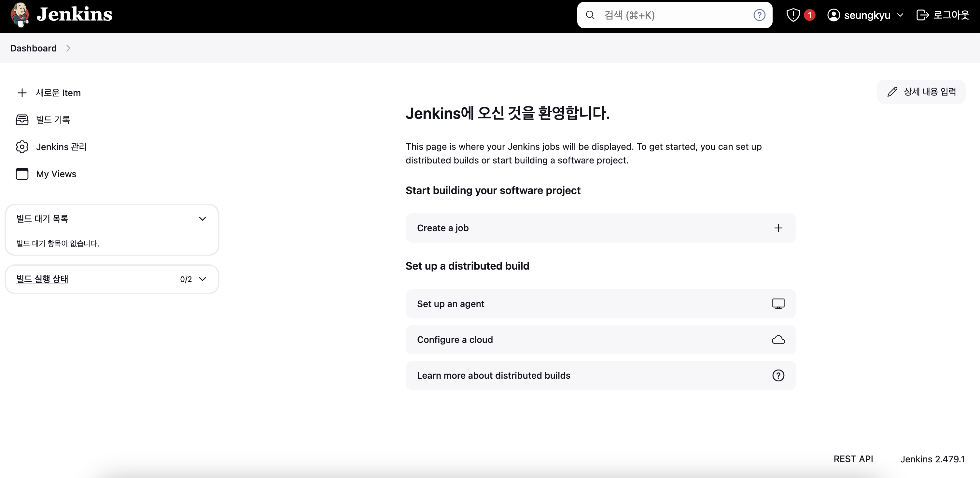Expand the 빌드 실행 상태 chevron
The width and height of the screenshot is (980, 478).
203,279
